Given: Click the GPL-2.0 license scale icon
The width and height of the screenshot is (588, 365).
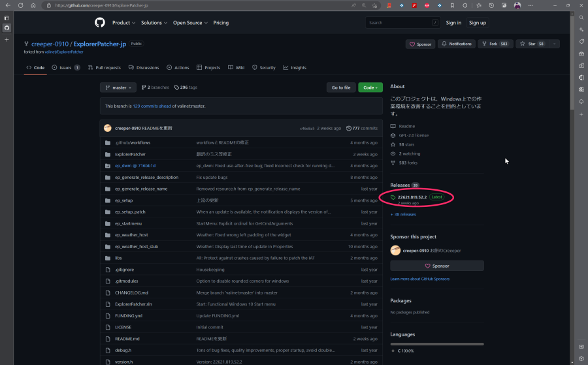Looking at the screenshot, I should click(393, 135).
